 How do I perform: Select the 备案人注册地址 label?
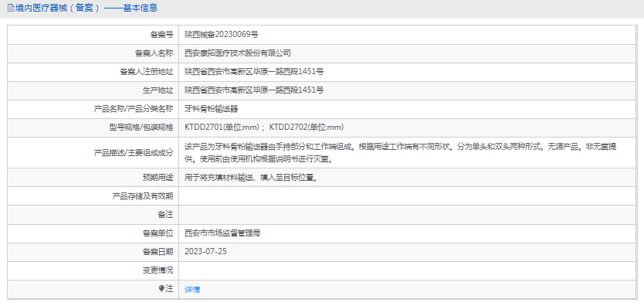(x=146, y=72)
